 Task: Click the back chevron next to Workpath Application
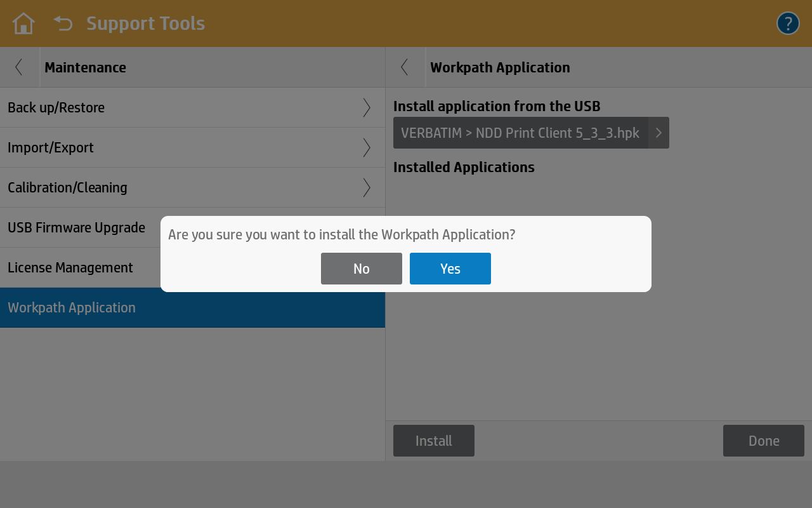coord(405,67)
